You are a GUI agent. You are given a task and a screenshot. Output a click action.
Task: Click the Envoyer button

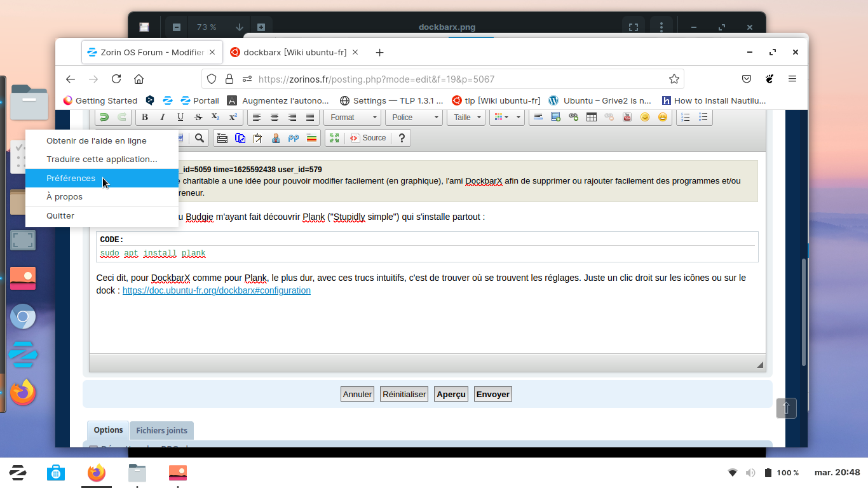(x=492, y=394)
